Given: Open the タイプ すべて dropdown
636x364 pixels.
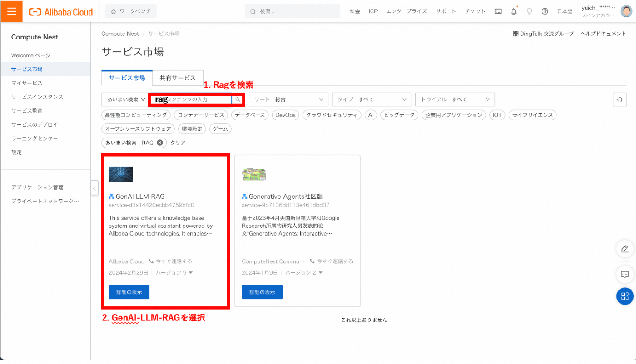Looking at the screenshot, I should pyautogui.click(x=372, y=99).
